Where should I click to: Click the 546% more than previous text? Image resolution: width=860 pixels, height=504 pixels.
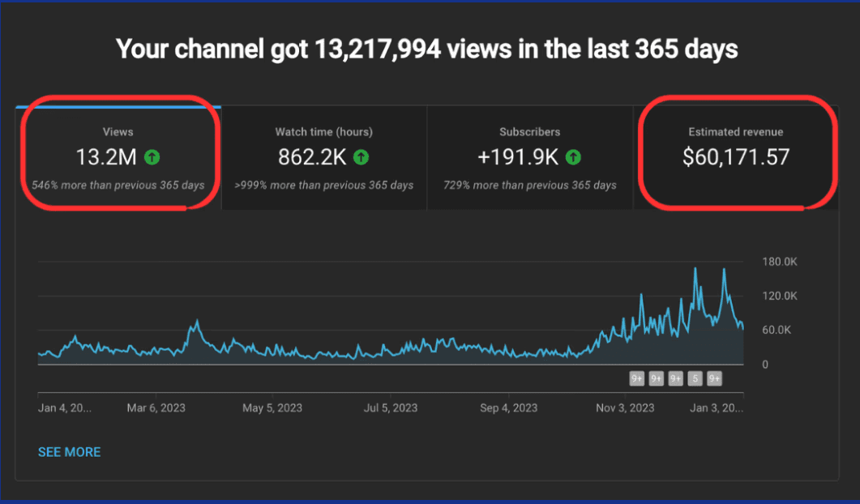click(x=118, y=186)
